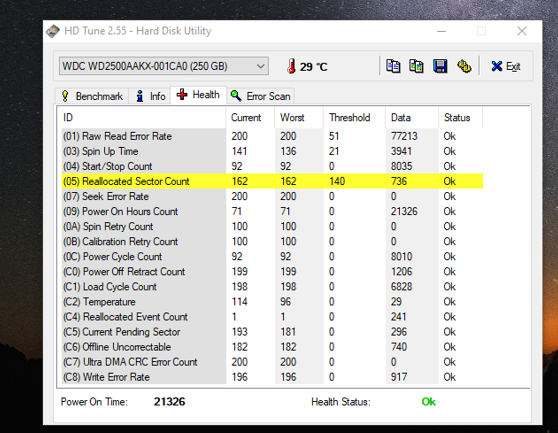Click the Threshold column header
The height and width of the screenshot is (433, 558).
click(354, 118)
